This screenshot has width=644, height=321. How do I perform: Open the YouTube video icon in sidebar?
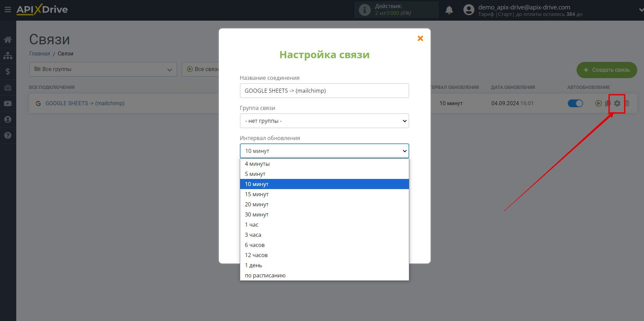8,104
